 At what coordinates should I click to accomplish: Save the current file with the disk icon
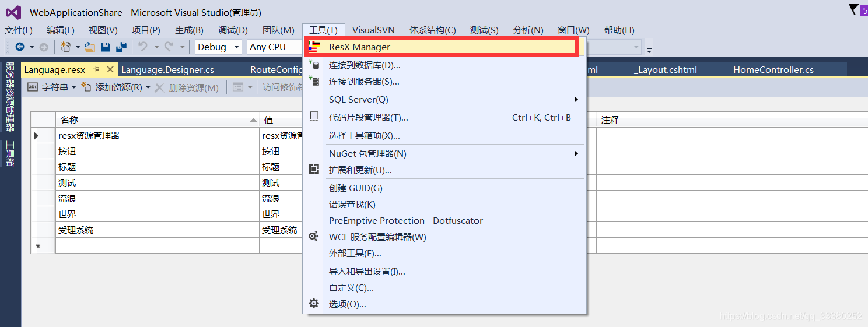tap(106, 47)
